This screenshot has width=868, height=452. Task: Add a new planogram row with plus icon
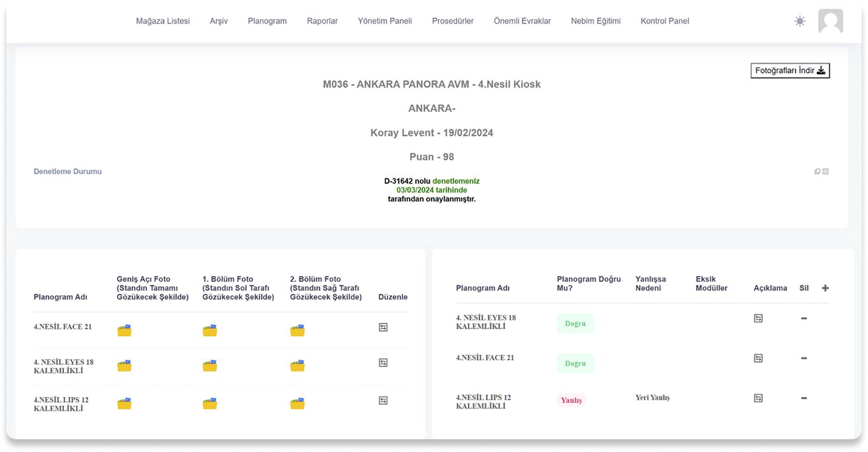(x=825, y=288)
